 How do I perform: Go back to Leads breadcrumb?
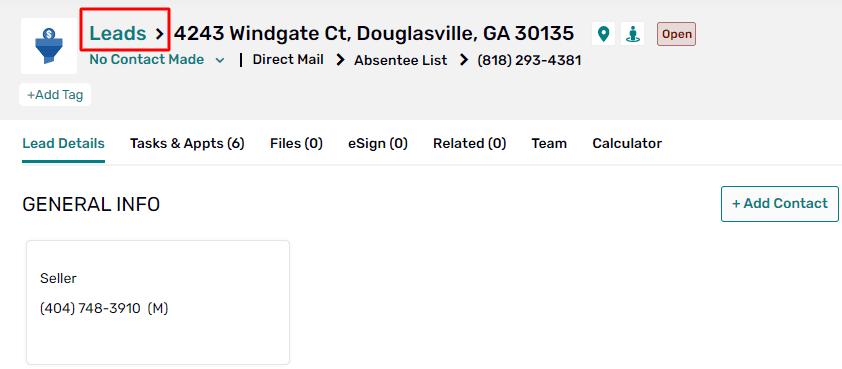[118, 33]
